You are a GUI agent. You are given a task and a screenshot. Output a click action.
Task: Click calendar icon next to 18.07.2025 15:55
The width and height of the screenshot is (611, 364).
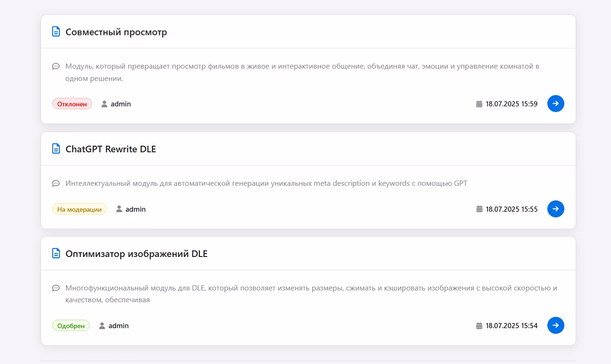479,209
